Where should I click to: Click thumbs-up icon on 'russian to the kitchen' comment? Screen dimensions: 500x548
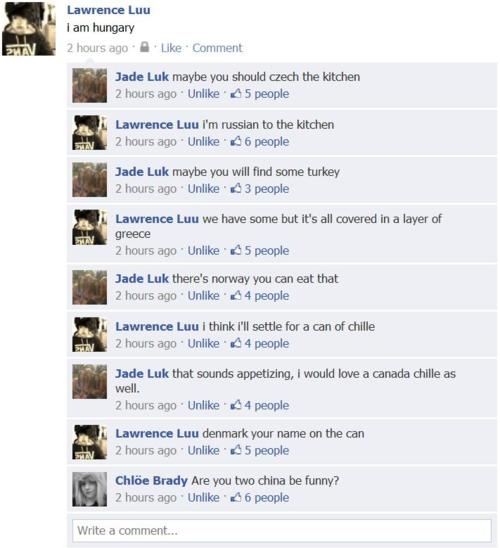click(x=236, y=141)
